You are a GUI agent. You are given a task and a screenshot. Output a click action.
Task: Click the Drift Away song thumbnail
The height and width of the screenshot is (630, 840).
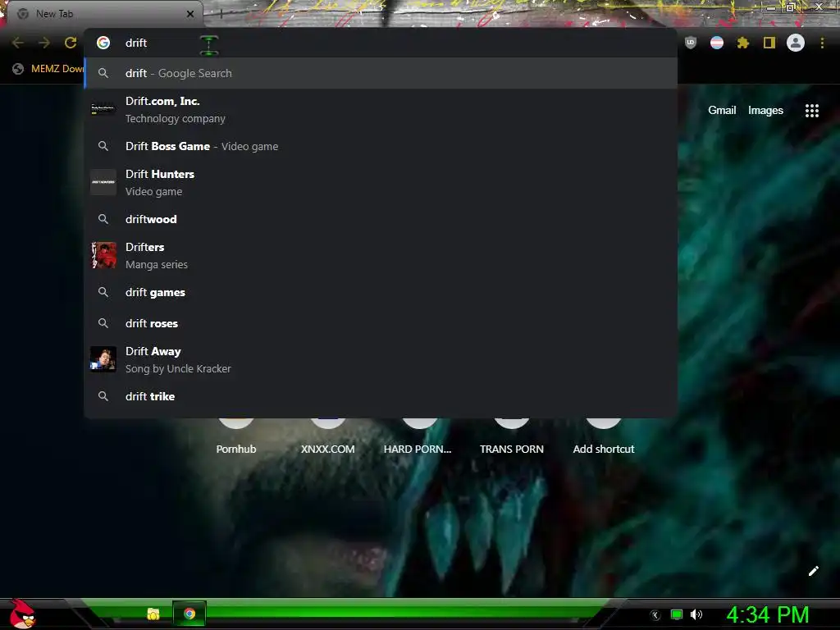pos(103,359)
